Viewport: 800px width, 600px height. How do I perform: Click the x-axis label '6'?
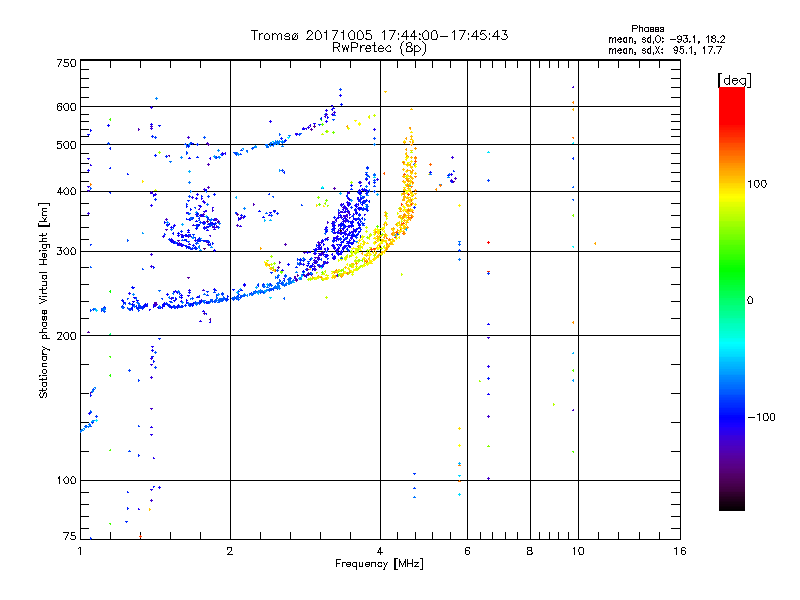(x=467, y=551)
